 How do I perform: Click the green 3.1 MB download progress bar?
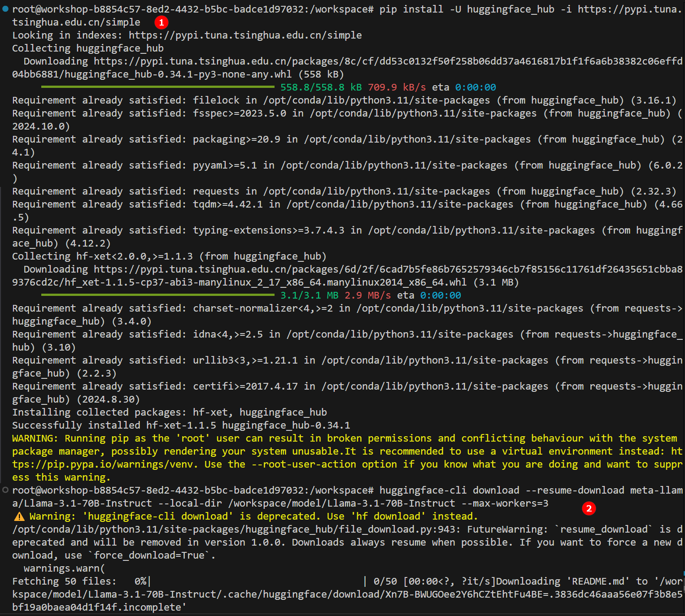click(x=157, y=295)
